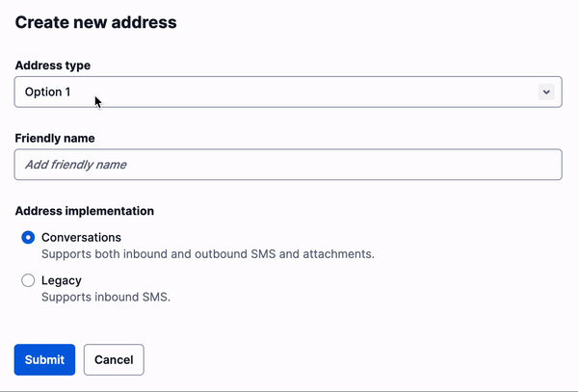
Task: Open the Address type dropdown
Action: (287, 91)
